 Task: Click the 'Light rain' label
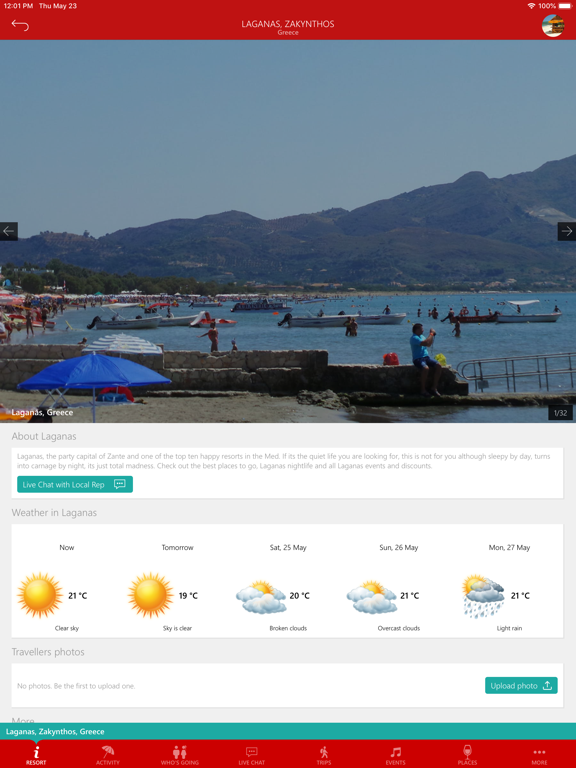click(509, 628)
